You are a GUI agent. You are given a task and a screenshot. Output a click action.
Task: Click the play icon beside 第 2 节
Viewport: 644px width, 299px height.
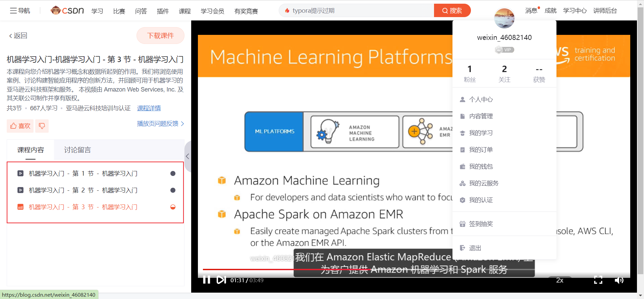pos(20,190)
